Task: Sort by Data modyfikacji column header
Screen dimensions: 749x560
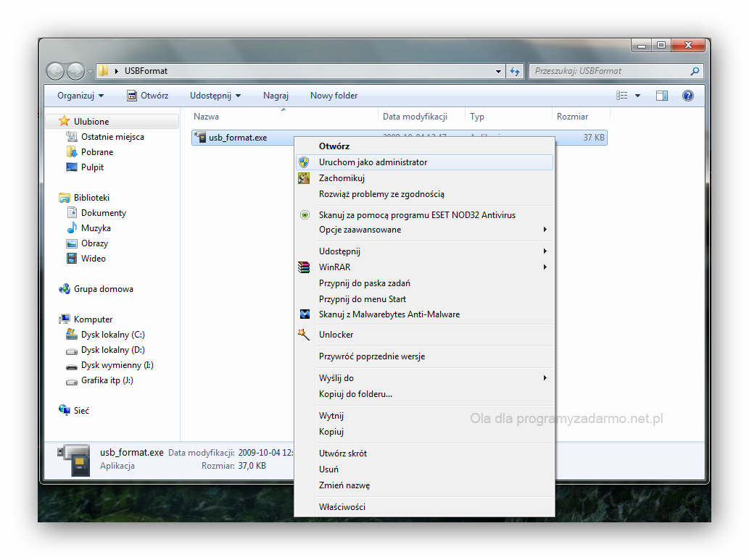Action: tap(421, 117)
